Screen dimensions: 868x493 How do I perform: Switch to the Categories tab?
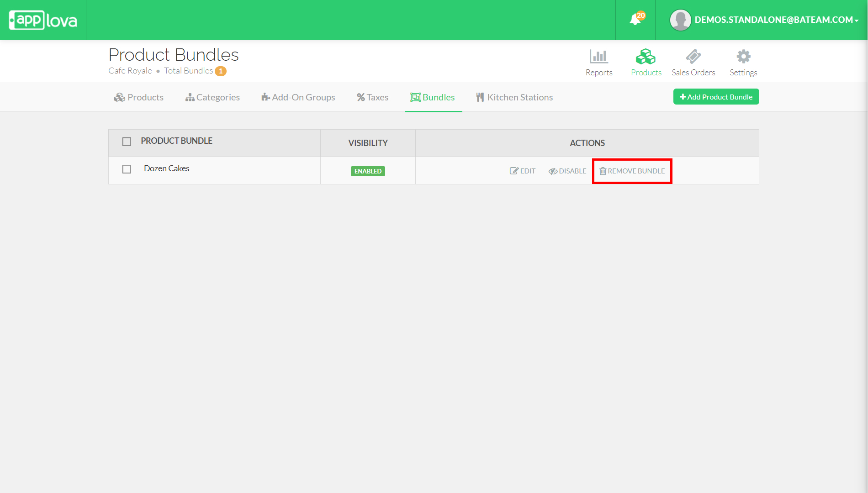tap(212, 97)
